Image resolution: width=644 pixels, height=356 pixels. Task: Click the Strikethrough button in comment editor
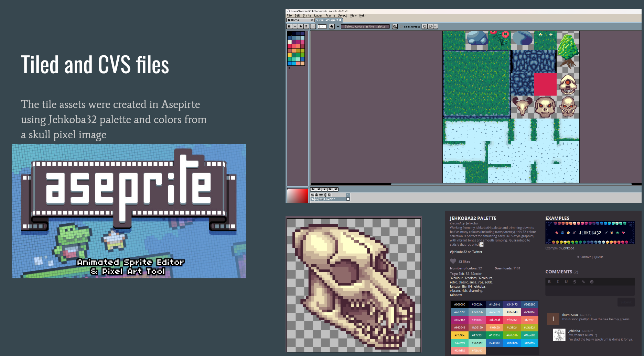[x=575, y=282]
